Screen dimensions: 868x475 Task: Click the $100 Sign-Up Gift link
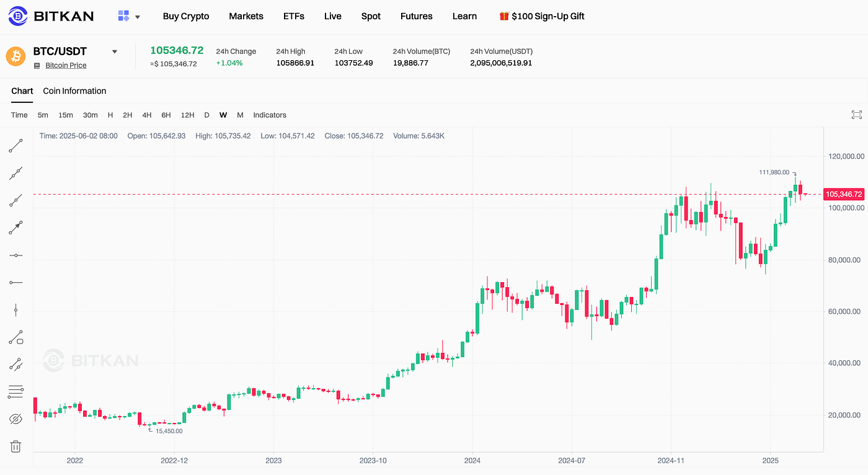click(x=542, y=16)
